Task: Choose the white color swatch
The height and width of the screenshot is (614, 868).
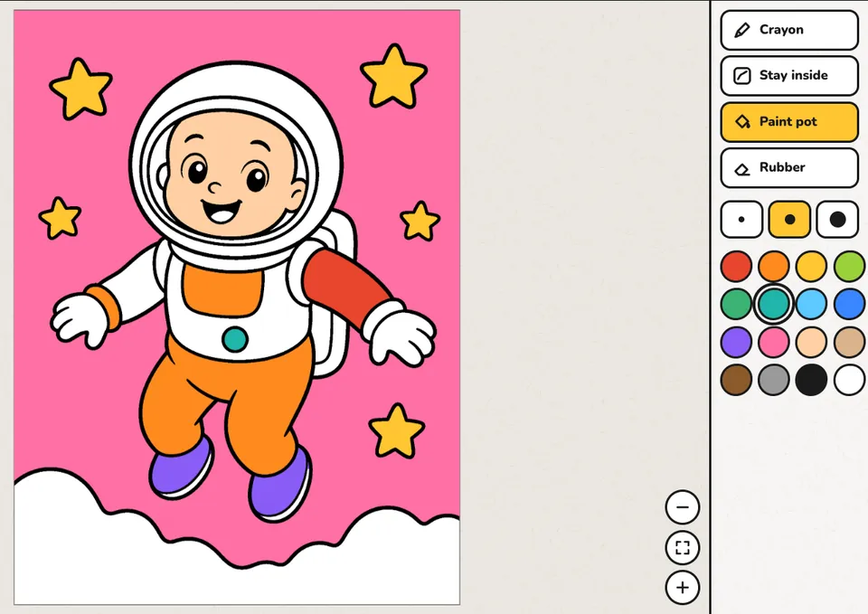Action: pyautogui.click(x=849, y=380)
